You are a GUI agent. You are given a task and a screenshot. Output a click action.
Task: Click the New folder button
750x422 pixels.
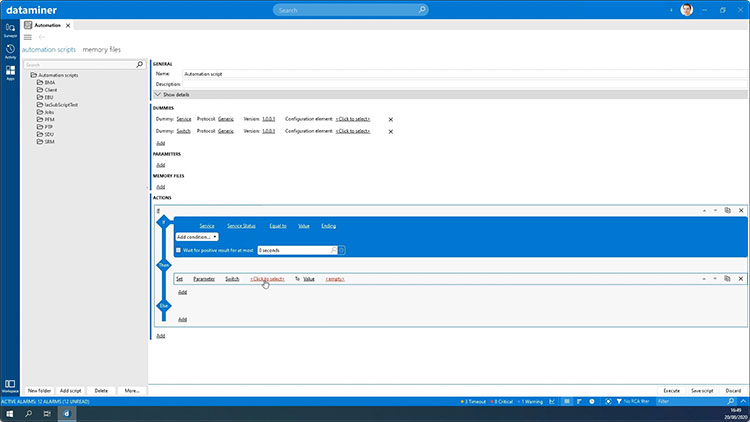[39, 390]
